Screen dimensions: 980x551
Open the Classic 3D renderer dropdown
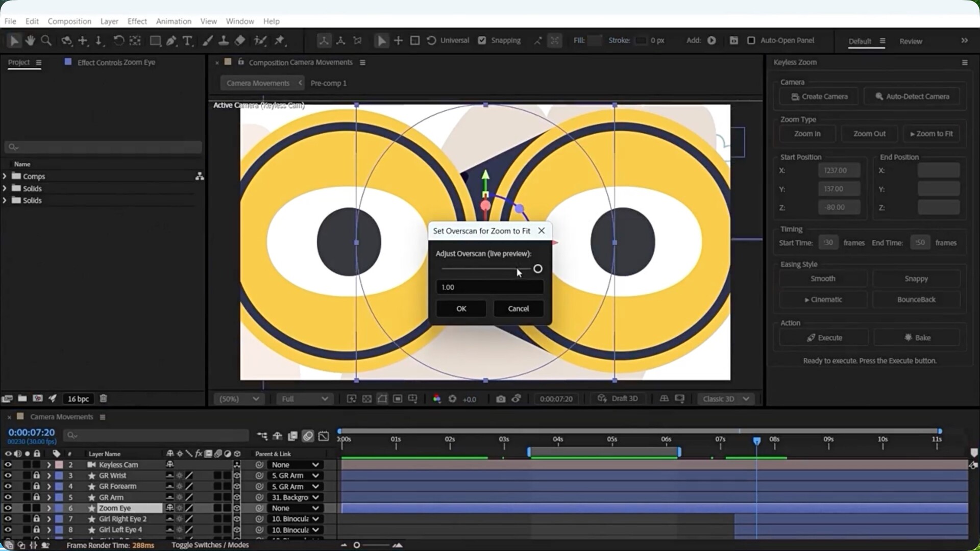(x=725, y=399)
